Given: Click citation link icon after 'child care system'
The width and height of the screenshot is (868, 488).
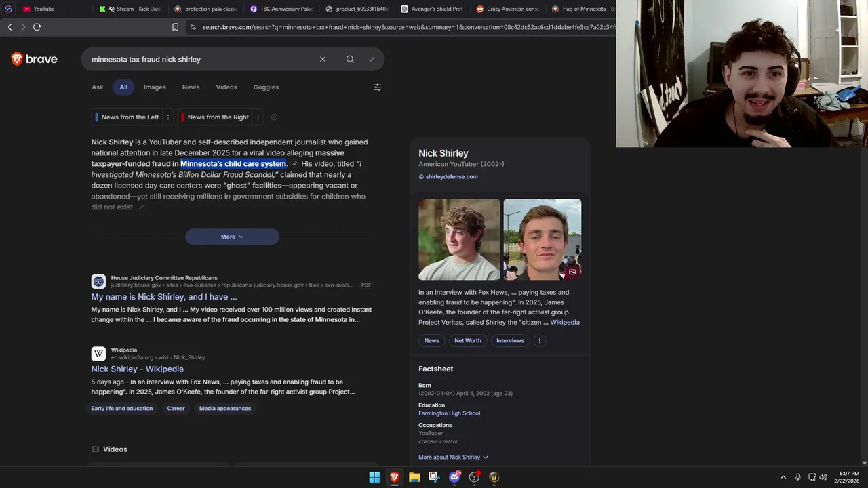Looking at the screenshot, I should tap(294, 164).
